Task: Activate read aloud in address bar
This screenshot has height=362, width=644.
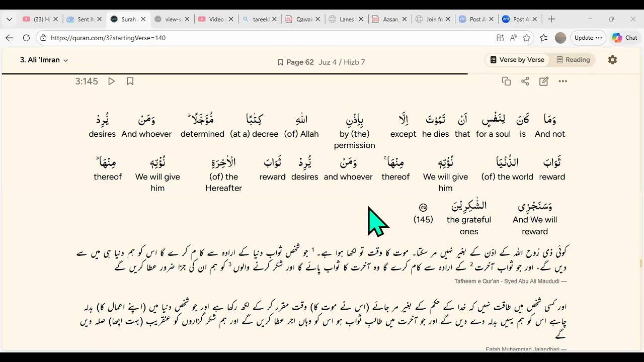Action: (513, 38)
